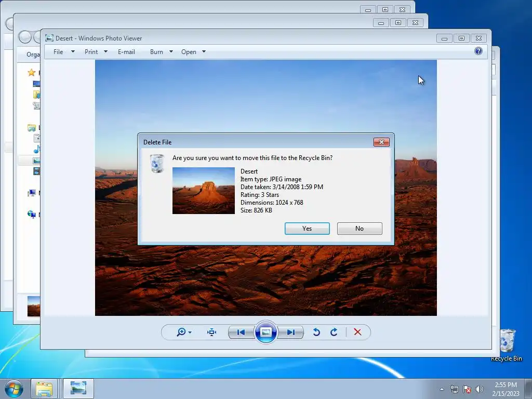Screen dimensions: 532x399
Task: Open Photo Viewer help icon
Action: coord(478,51)
